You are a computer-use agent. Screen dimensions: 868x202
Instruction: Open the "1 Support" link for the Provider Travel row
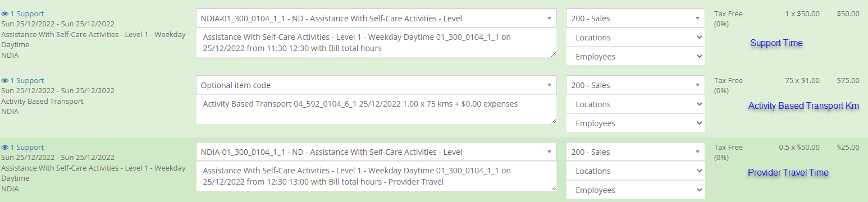point(27,148)
